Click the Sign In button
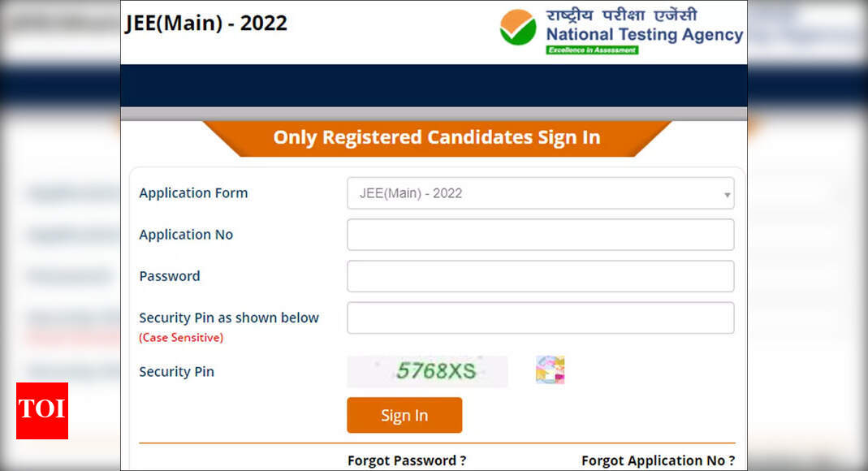 (404, 415)
